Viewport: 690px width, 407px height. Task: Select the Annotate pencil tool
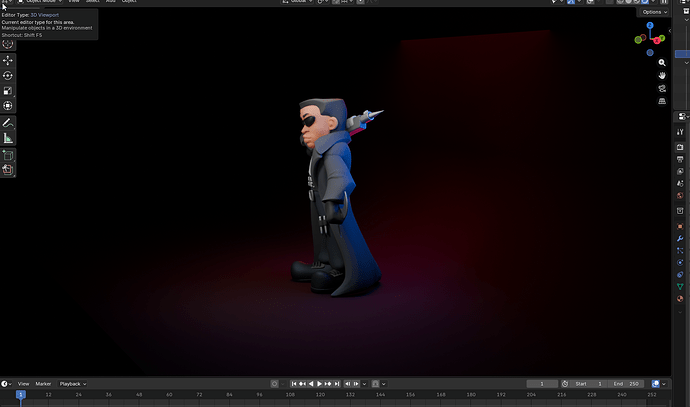(7, 123)
